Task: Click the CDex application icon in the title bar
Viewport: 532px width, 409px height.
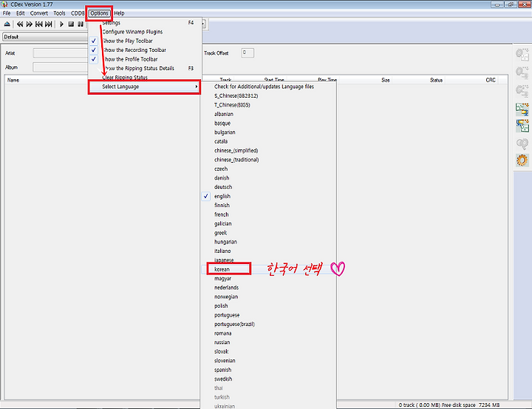Action: coord(4,4)
